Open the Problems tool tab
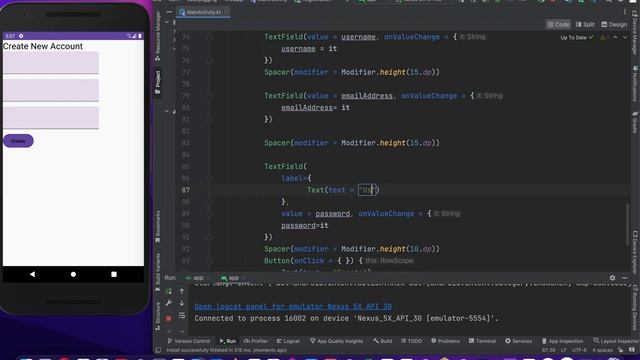 445,341
